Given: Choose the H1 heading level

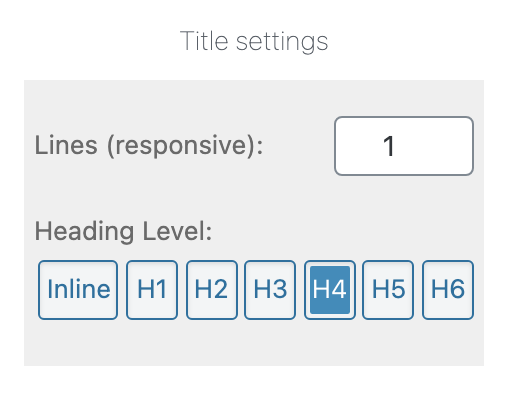Looking at the screenshot, I should pyautogui.click(x=152, y=290).
